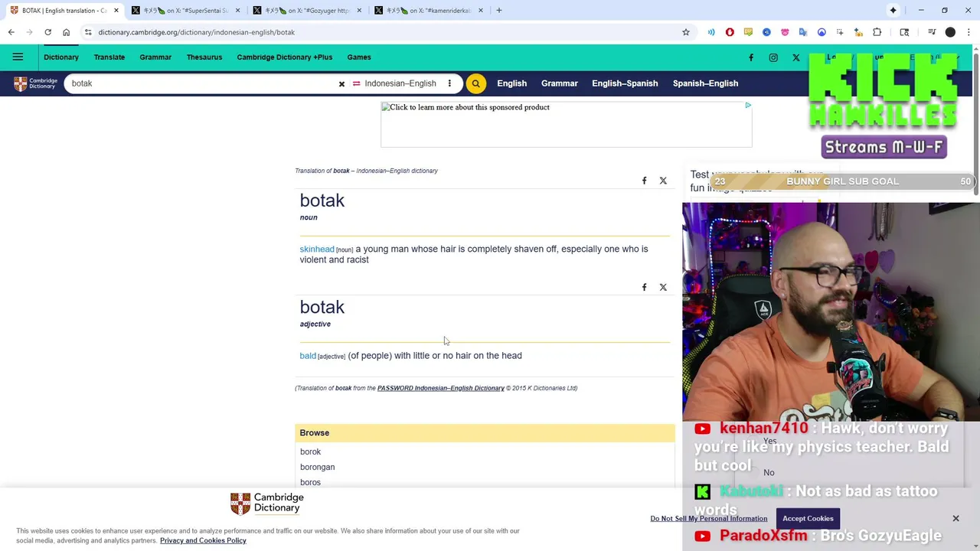
Task: Open the translate extension icon
Action: coord(803,32)
